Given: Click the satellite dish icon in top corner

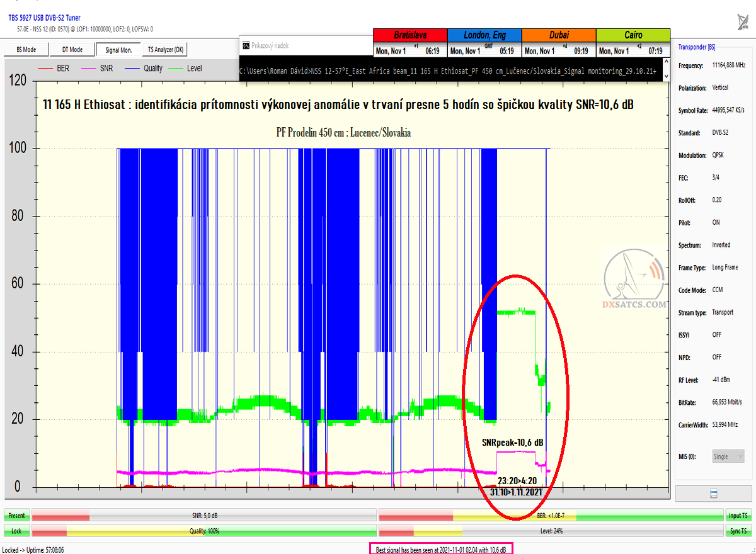Looking at the screenshot, I should pyautogui.click(x=743, y=22).
